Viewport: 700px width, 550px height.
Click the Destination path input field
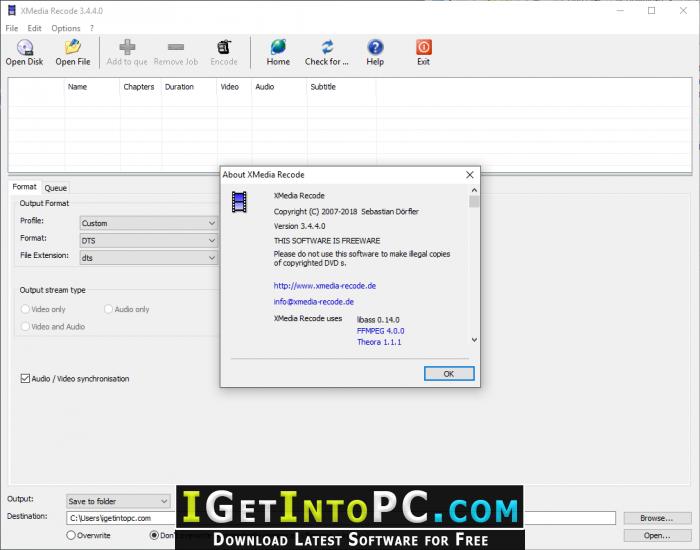(341, 518)
